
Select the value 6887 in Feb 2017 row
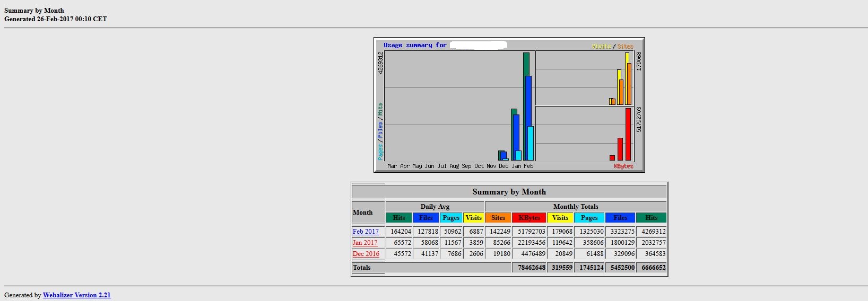(x=476, y=232)
